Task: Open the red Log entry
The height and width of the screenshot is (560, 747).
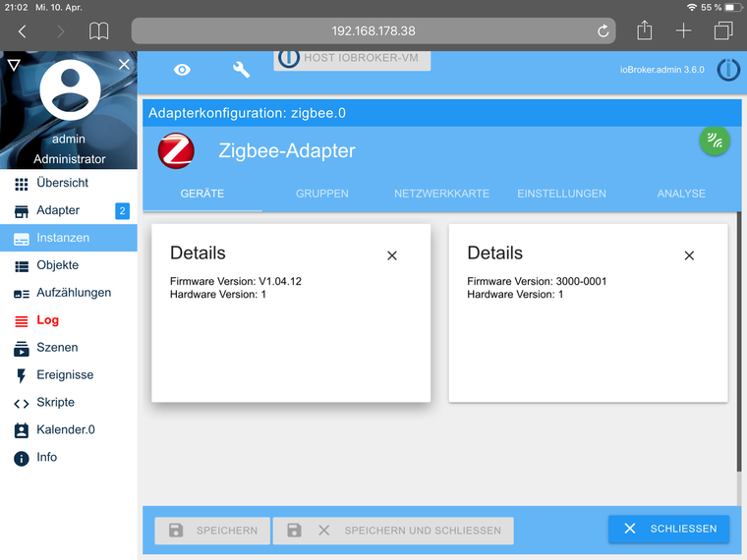Action: [x=69, y=320]
